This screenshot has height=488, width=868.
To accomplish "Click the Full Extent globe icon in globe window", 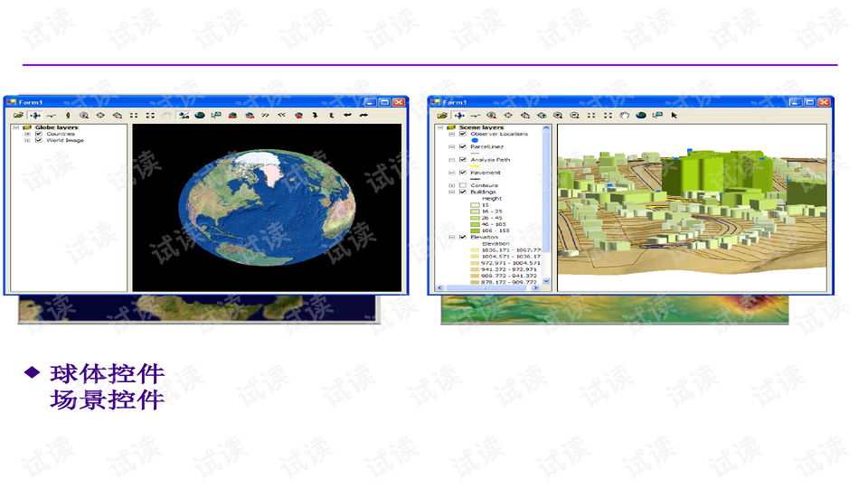I will pos(200,115).
